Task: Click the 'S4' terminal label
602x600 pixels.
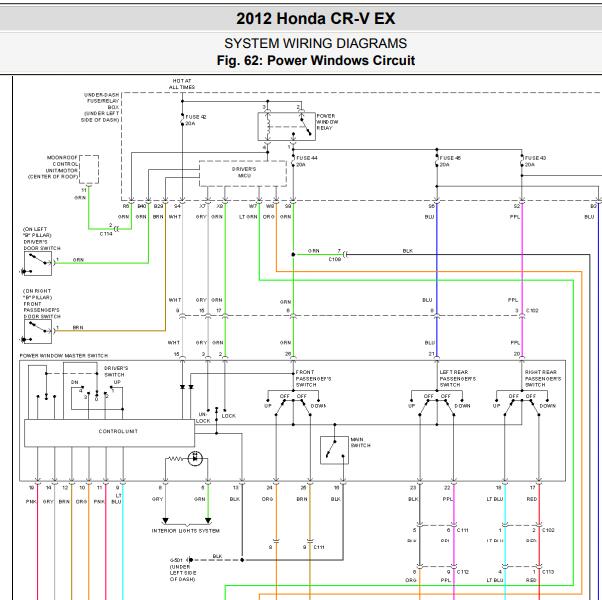Action: pos(177,206)
